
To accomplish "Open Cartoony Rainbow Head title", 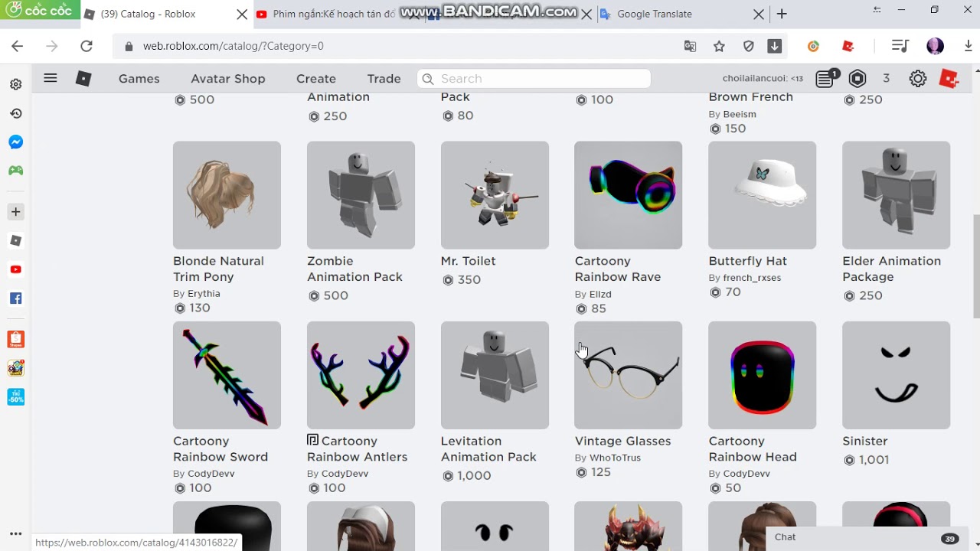I will (753, 448).
